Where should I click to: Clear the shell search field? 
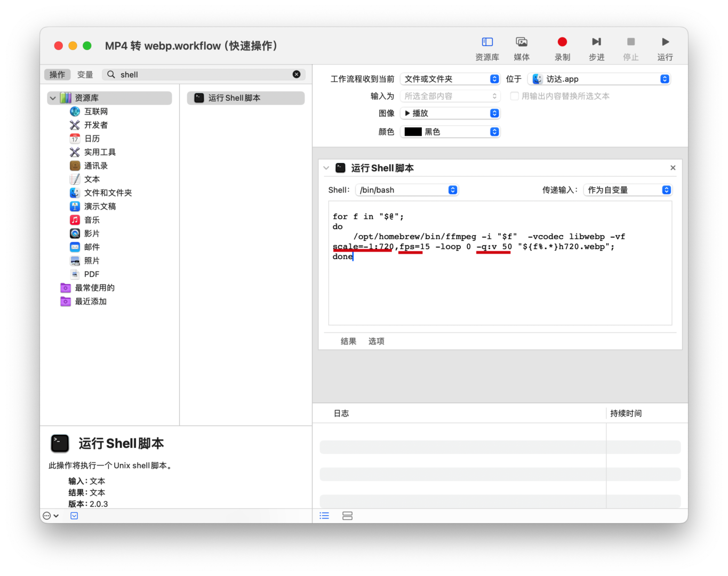tap(297, 75)
